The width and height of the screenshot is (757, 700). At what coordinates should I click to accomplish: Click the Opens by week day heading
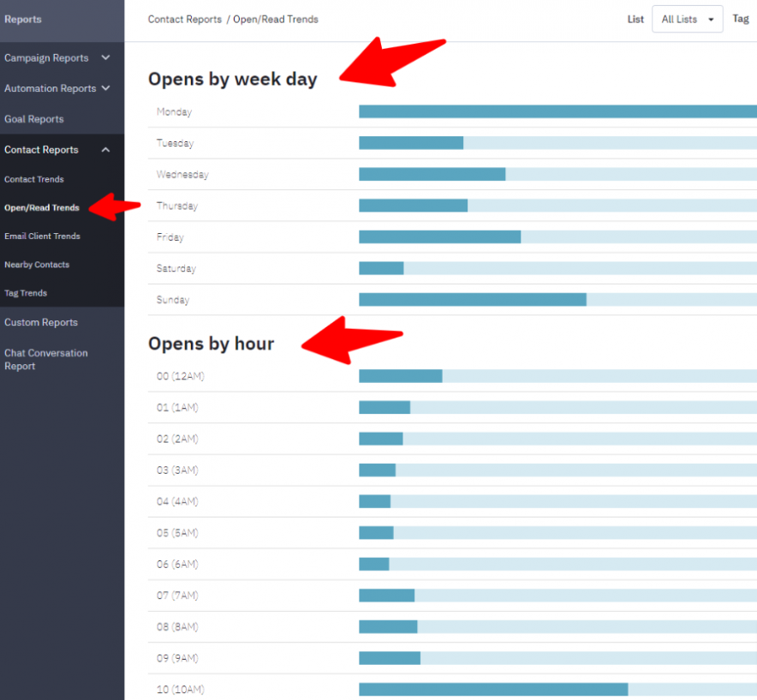pyautogui.click(x=233, y=79)
